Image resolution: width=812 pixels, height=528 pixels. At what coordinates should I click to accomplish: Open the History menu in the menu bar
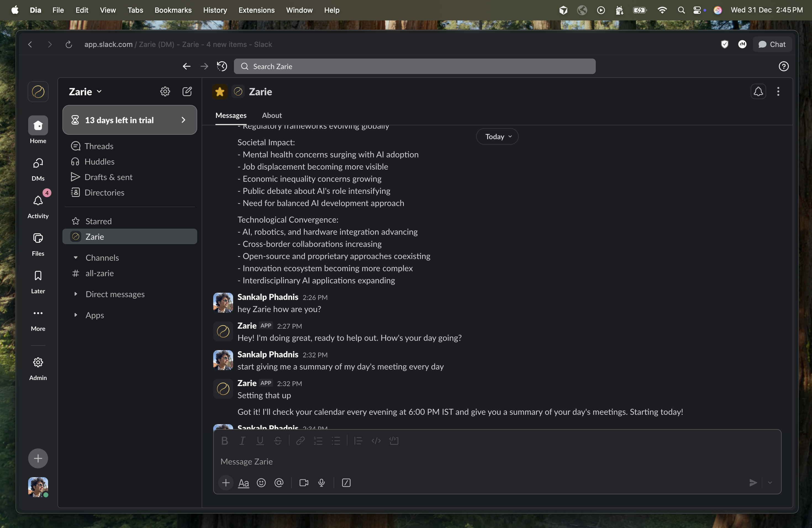215,10
